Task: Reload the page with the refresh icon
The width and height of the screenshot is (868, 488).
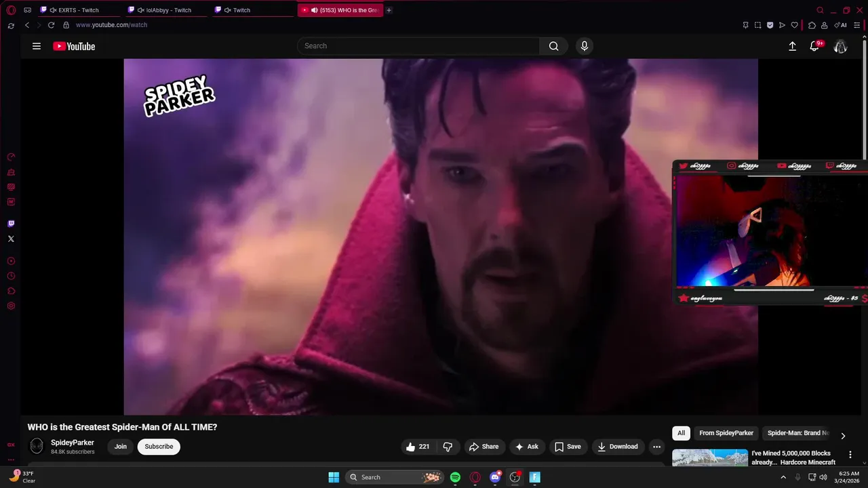Action: coord(51,25)
